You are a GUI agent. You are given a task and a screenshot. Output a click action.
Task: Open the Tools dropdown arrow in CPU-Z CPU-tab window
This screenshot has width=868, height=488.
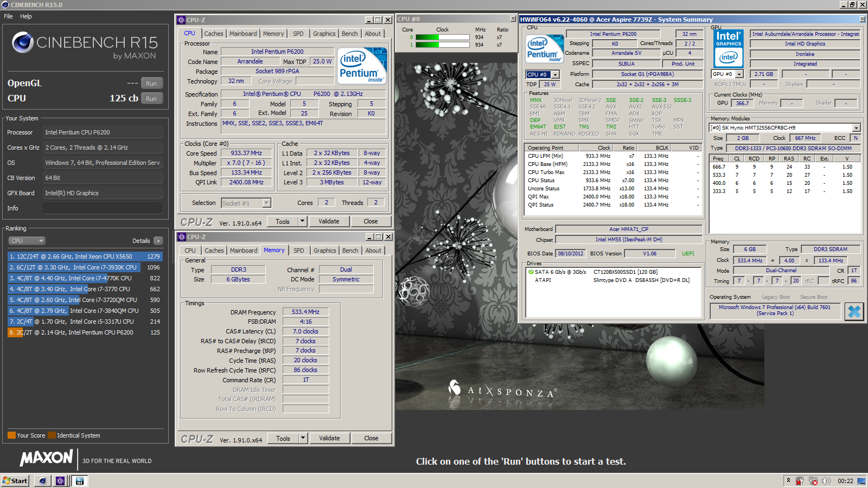[303, 221]
